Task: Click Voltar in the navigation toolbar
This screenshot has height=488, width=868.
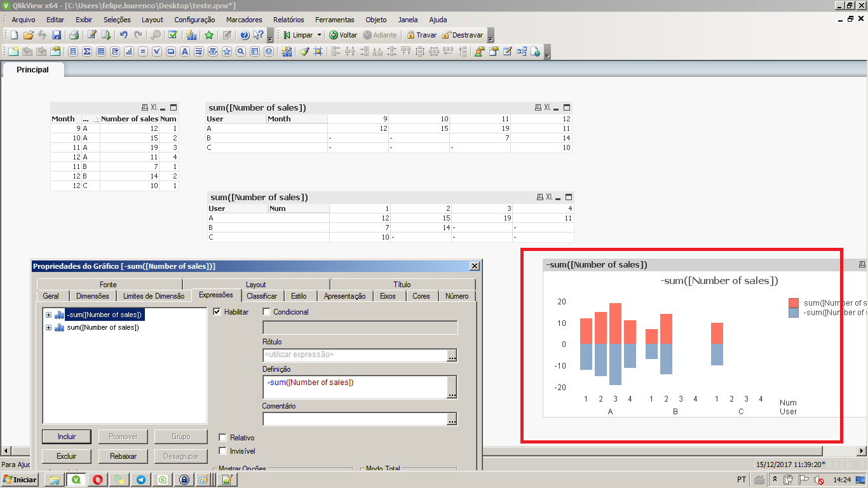Action: click(x=343, y=35)
